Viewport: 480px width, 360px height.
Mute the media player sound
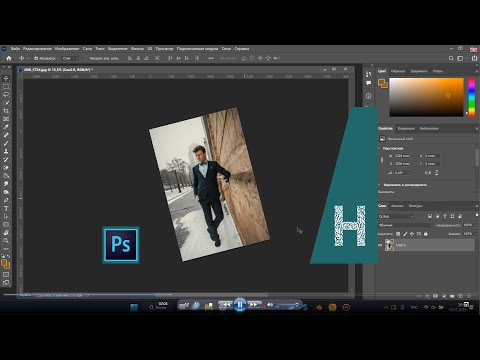pos(270,305)
